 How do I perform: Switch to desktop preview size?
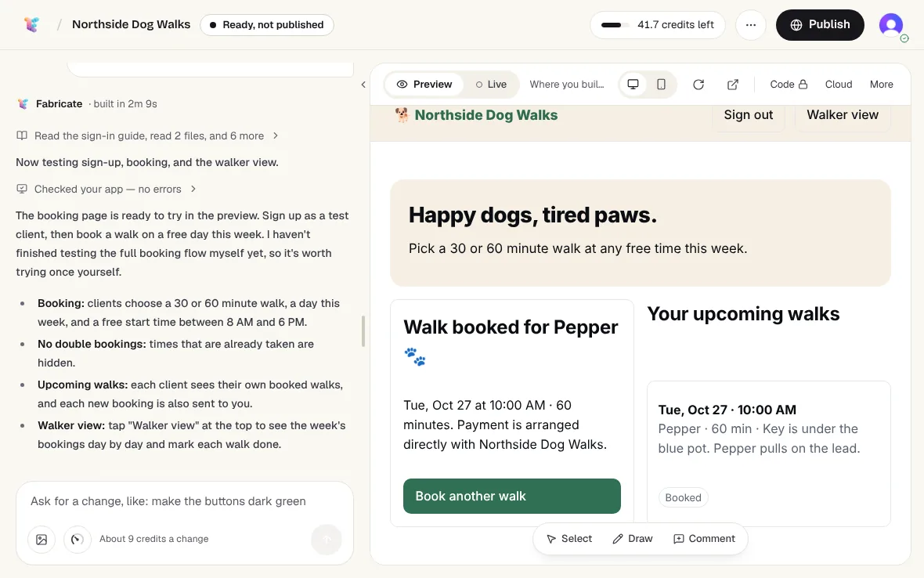(x=633, y=85)
